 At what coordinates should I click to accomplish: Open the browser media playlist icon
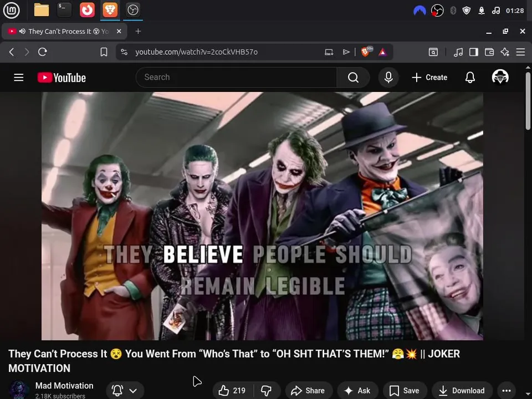[x=458, y=52]
